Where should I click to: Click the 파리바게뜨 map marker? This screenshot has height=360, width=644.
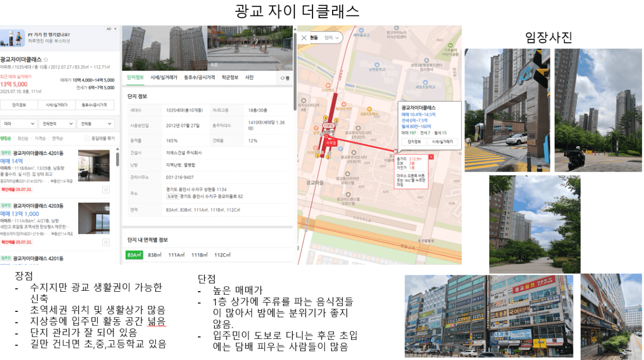(343, 106)
